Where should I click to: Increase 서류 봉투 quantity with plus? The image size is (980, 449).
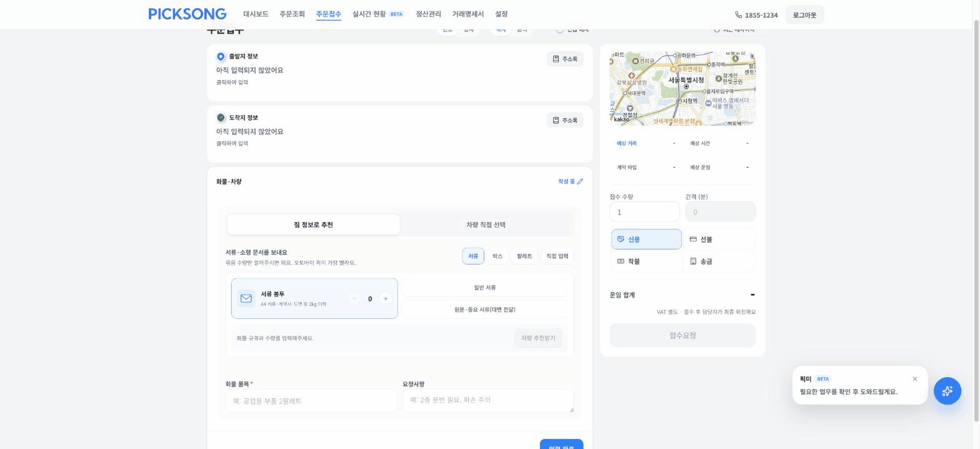click(386, 299)
